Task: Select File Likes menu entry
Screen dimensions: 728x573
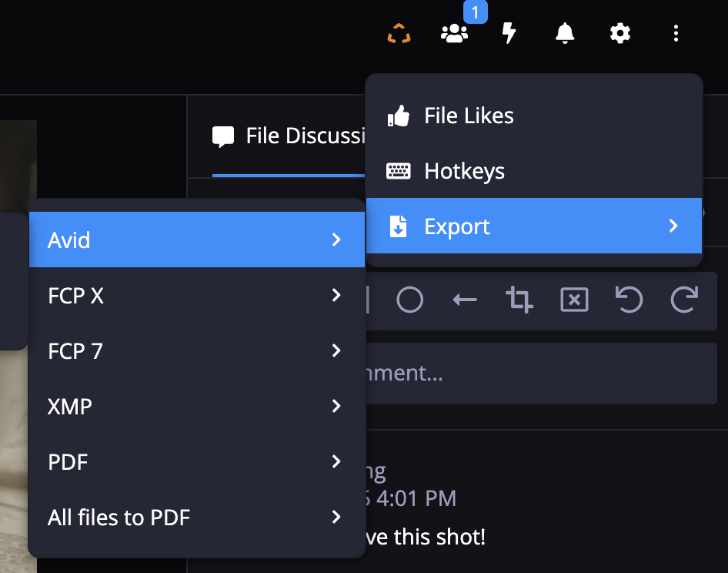Action: pos(534,116)
